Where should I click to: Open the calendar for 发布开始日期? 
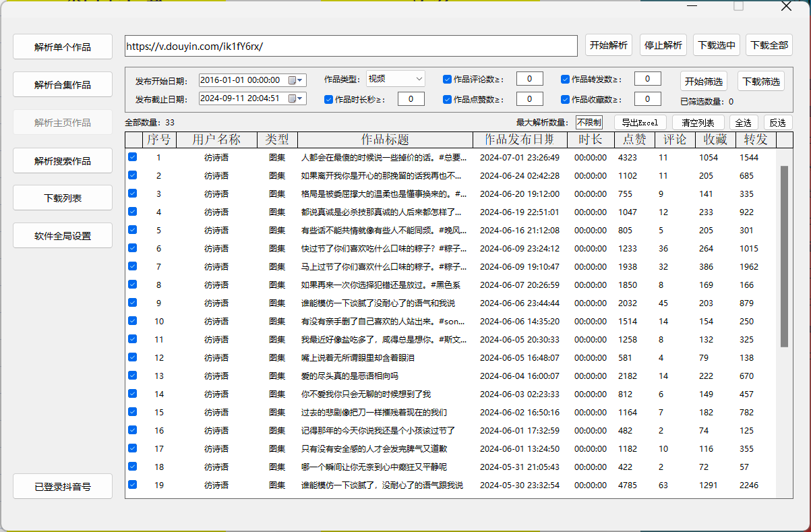pyautogui.click(x=293, y=80)
